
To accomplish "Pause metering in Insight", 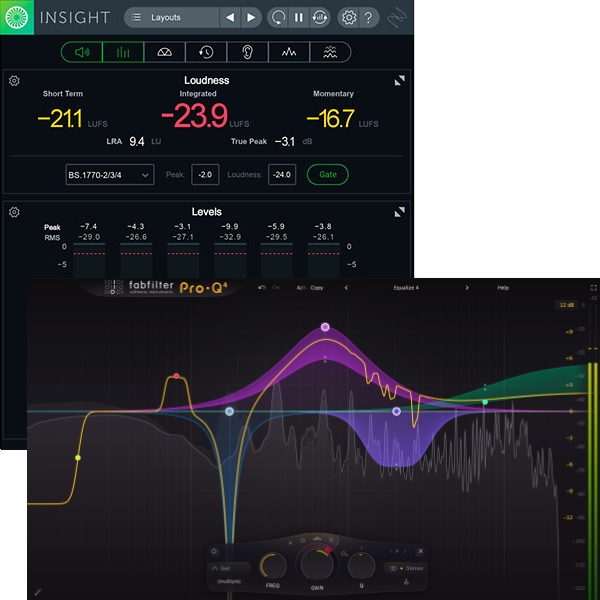I will click(x=298, y=17).
